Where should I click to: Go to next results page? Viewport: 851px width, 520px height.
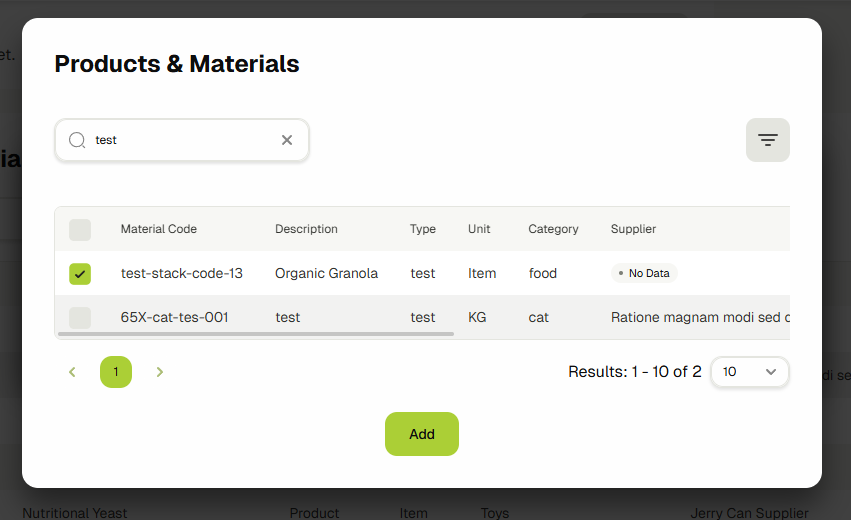[160, 372]
